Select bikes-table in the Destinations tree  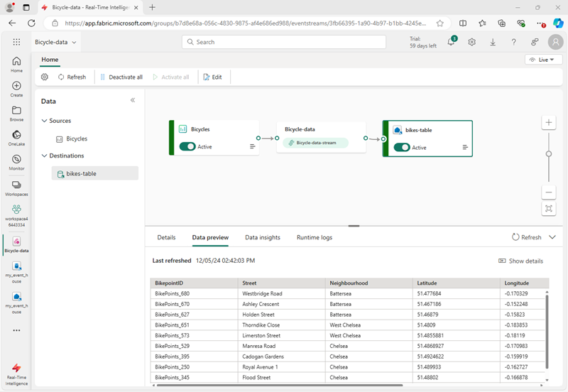pyautogui.click(x=95, y=173)
